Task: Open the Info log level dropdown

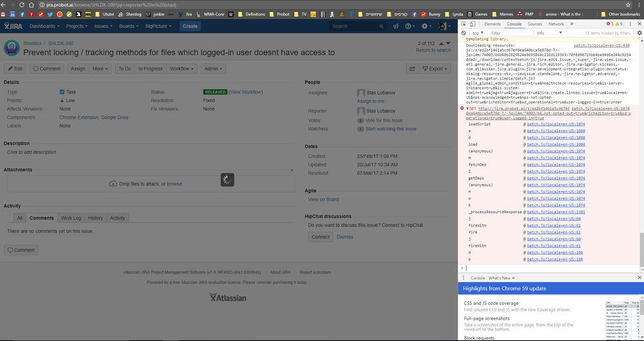Action: pyautogui.click(x=549, y=33)
